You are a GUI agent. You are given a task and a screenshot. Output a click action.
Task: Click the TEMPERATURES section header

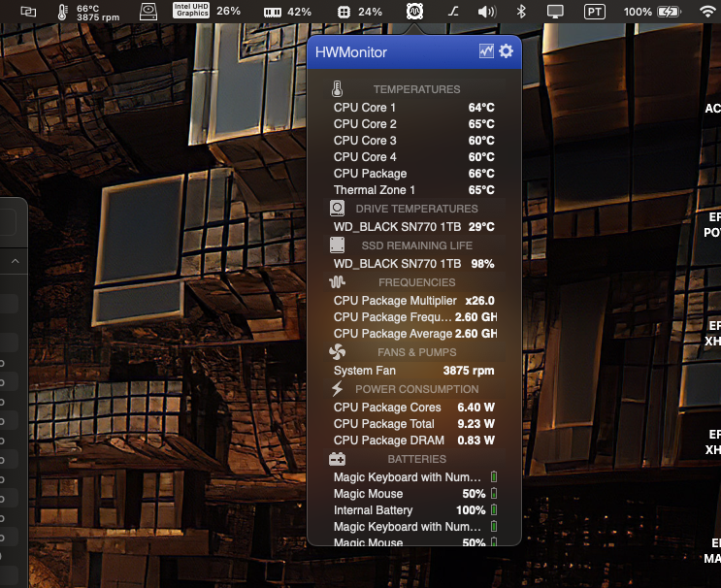[x=416, y=89]
